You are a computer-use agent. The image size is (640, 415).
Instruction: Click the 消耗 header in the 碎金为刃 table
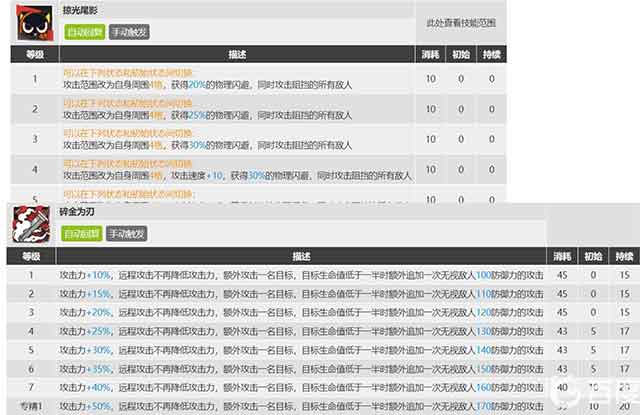pos(562,256)
